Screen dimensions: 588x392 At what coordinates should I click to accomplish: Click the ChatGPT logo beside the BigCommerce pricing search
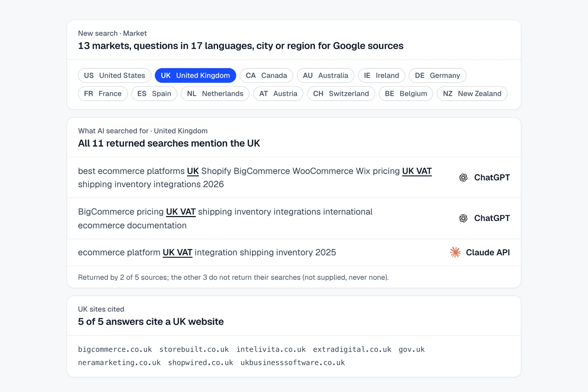(x=463, y=219)
